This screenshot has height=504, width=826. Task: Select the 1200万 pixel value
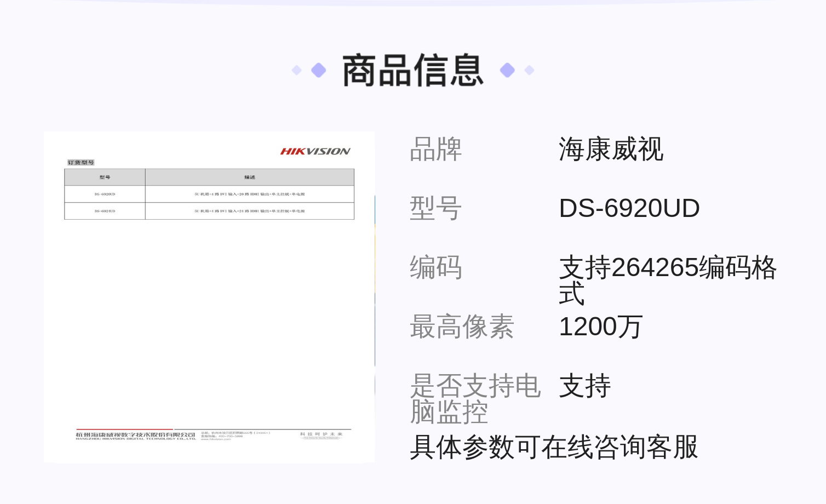pyautogui.click(x=601, y=327)
